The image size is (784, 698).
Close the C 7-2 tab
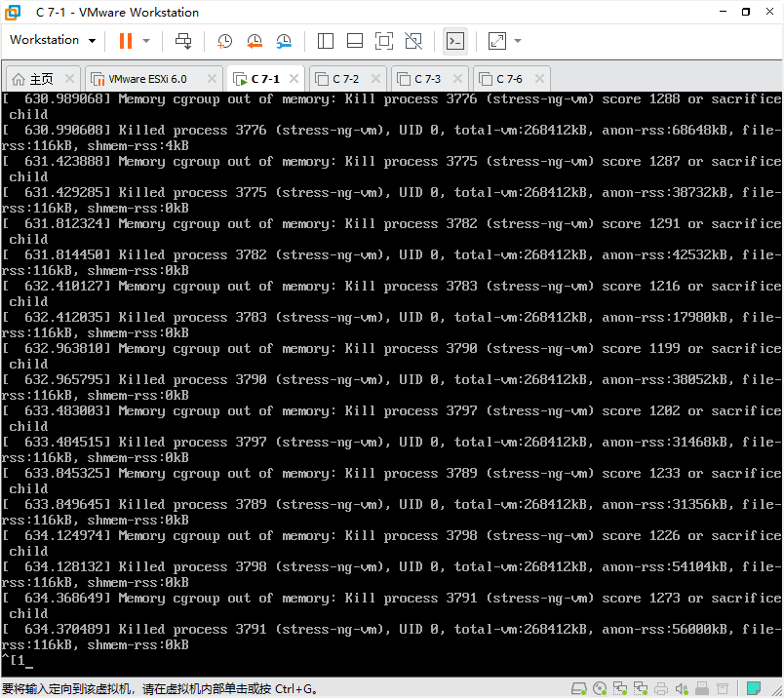[376, 79]
